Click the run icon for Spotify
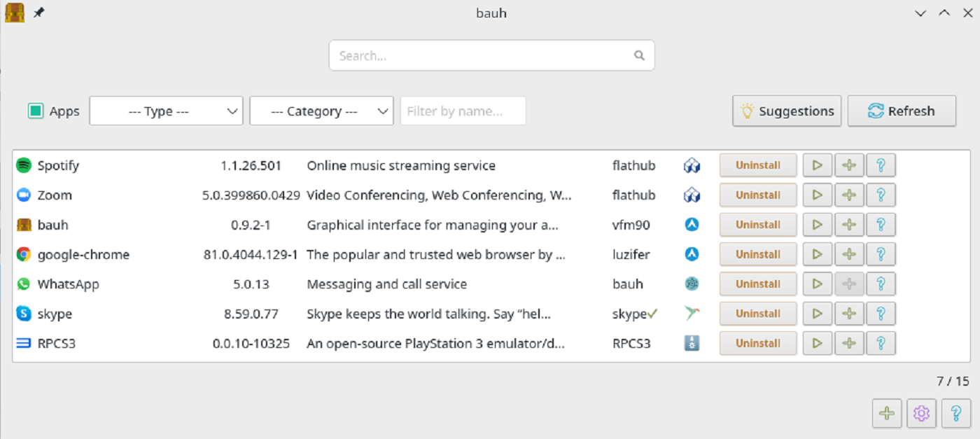980x439 pixels. pyautogui.click(x=817, y=166)
